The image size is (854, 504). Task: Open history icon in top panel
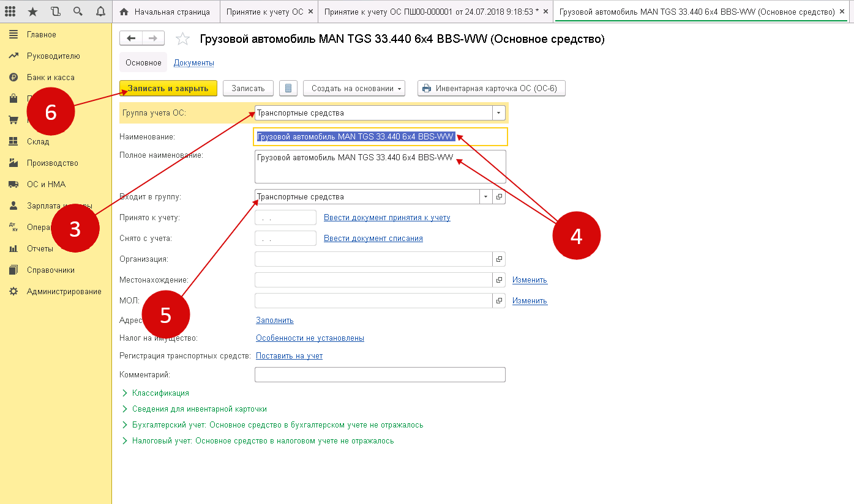tap(56, 12)
